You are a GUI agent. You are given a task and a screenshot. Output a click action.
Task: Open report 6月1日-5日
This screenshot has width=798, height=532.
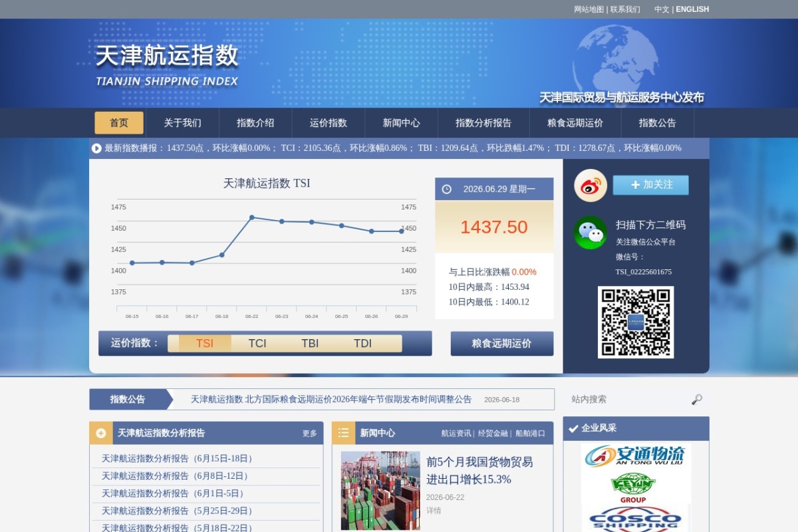[x=175, y=493]
